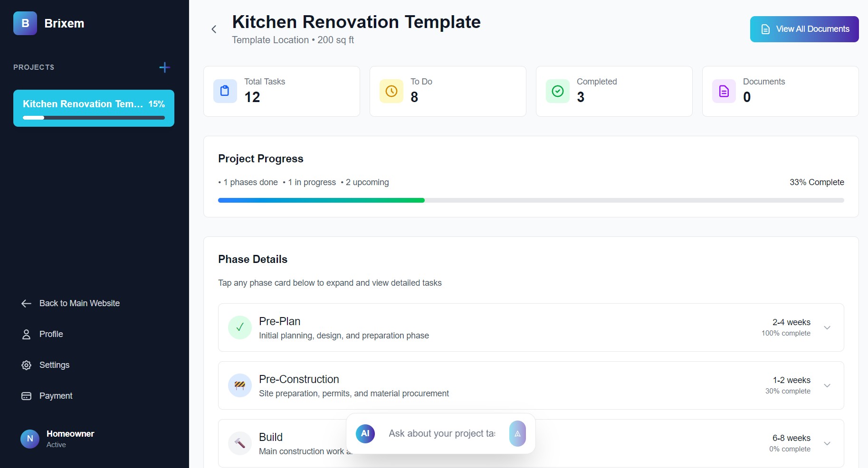Viewport: 868px width, 468px height.
Task: Click the Documents file icon
Action: point(724,91)
